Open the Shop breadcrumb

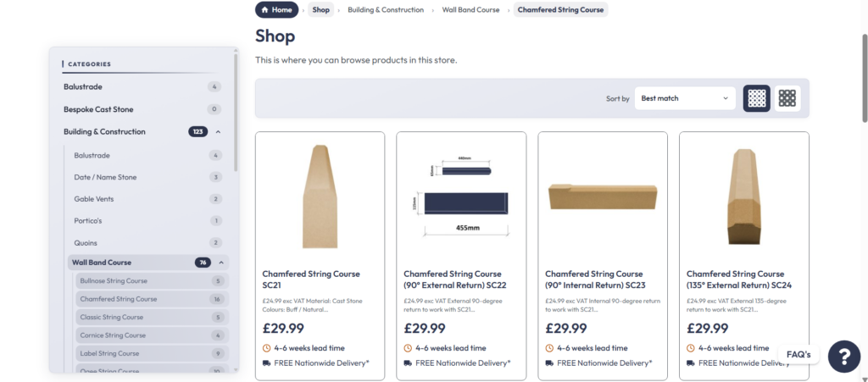320,10
